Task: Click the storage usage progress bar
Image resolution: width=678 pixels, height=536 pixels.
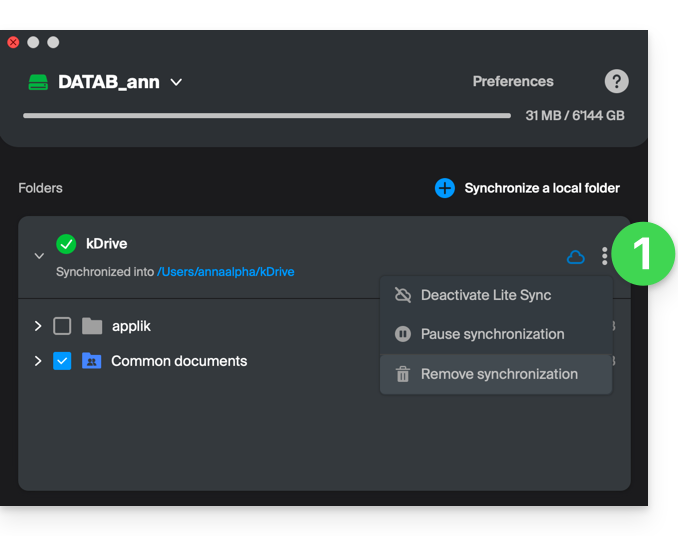Action: (x=267, y=116)
